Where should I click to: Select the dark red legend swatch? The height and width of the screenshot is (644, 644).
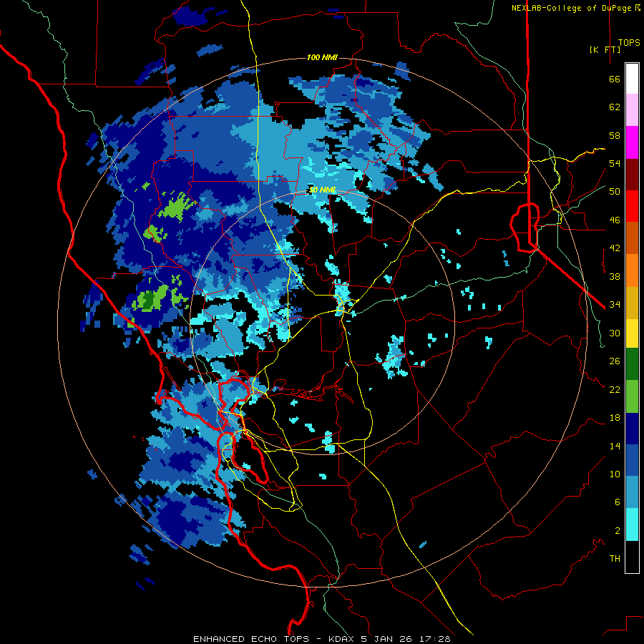click(632, 175)
